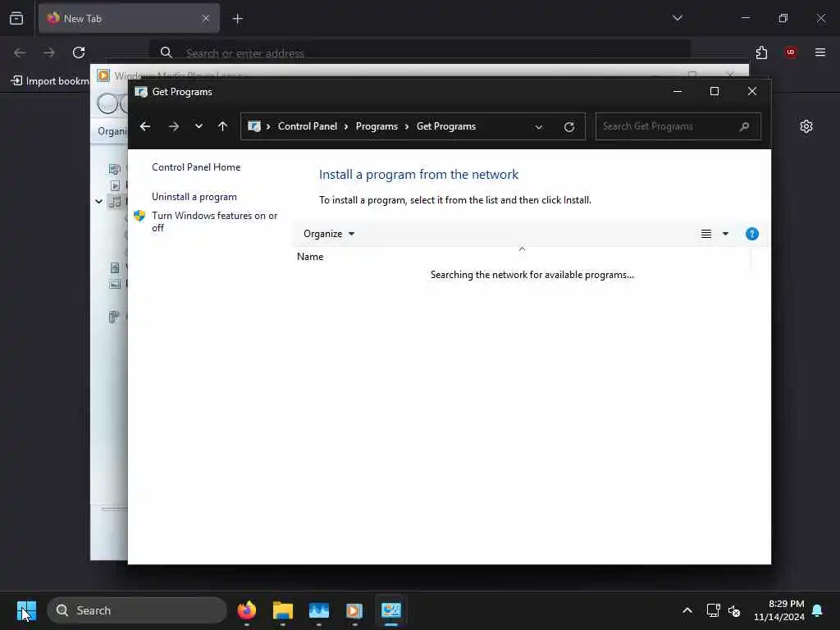Open Uninstall a program link
Viewport: 840px width, 630px height.
pyautogui.click(x=194, y=197)
